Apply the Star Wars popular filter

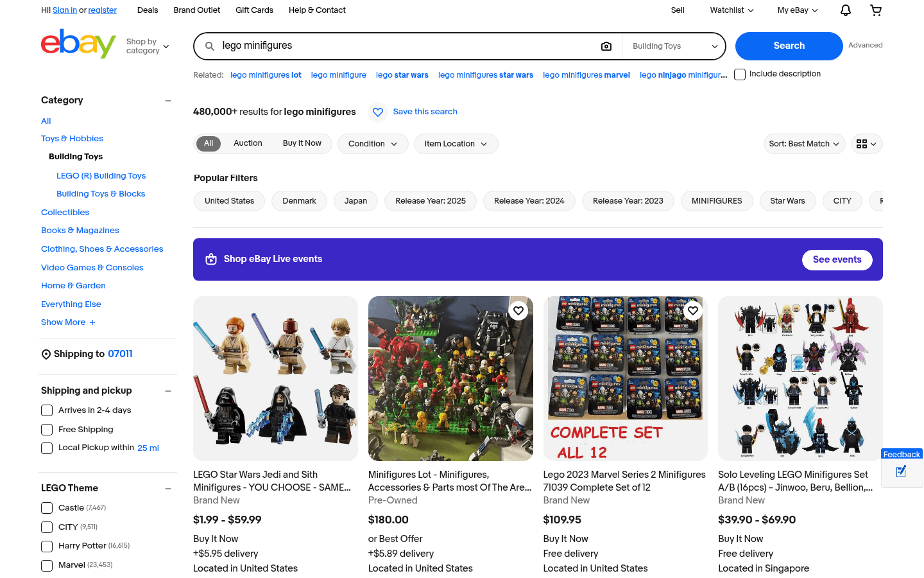tap(787, 201)
